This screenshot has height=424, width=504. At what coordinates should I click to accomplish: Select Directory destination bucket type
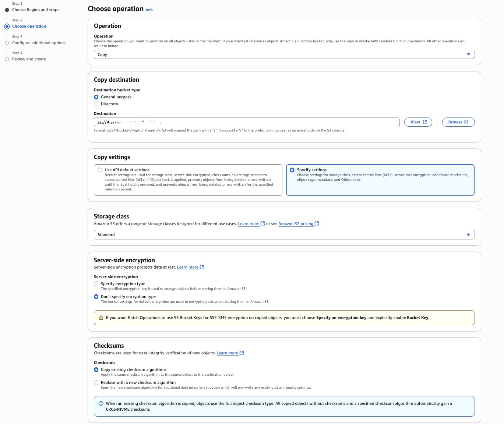point(96,104)
